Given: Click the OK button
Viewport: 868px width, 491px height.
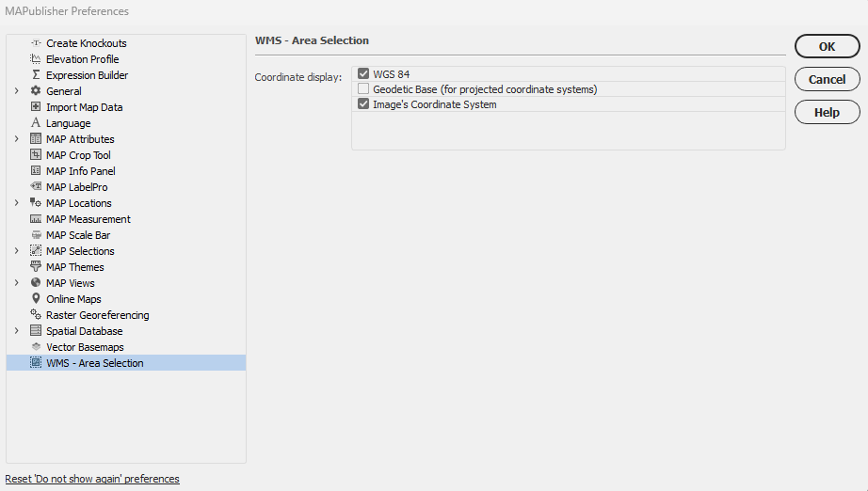Looking at the screenshot, I should pos(827,46).
